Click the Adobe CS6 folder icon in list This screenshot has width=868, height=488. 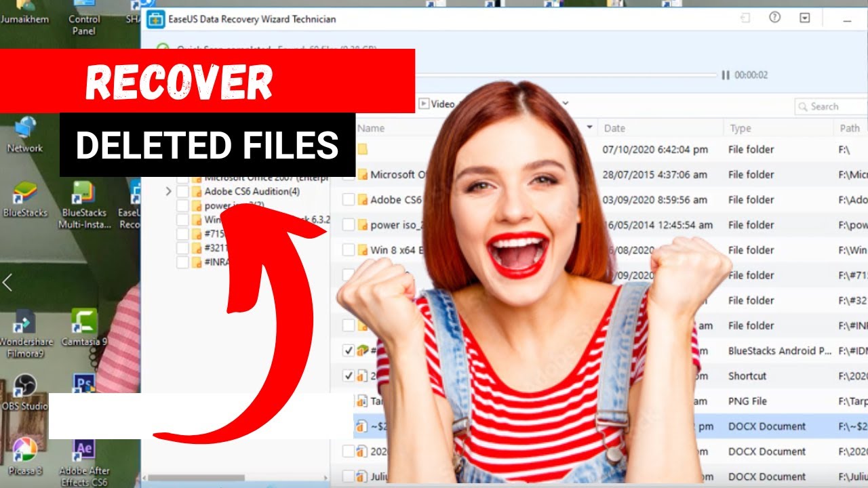click(362, 200)
